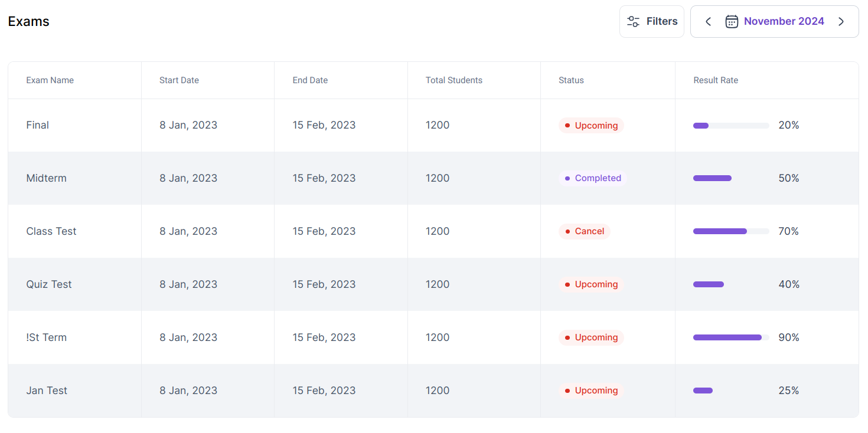Click the Status column header
This screenshot has width=868, height=433.
[571, 80]
